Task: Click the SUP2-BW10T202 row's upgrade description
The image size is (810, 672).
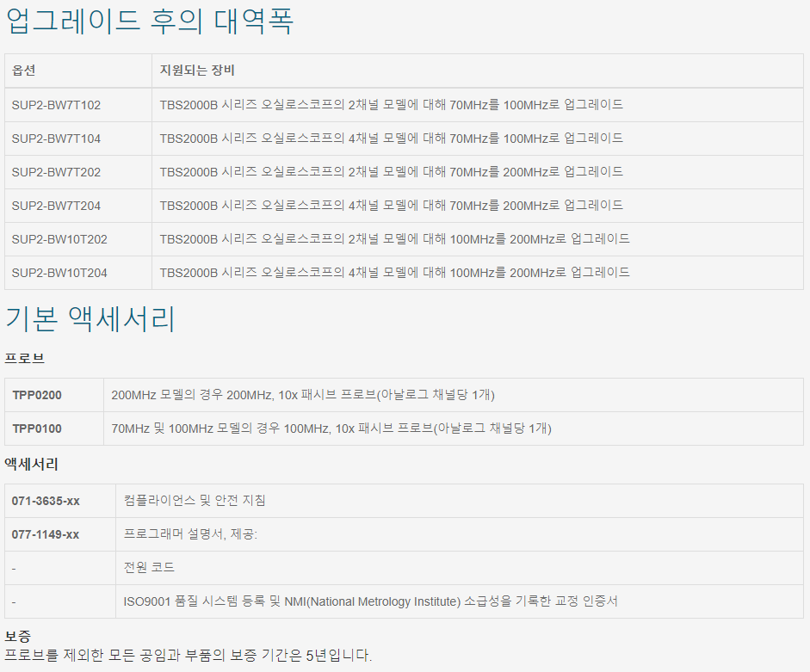Action: coord(394,239)
